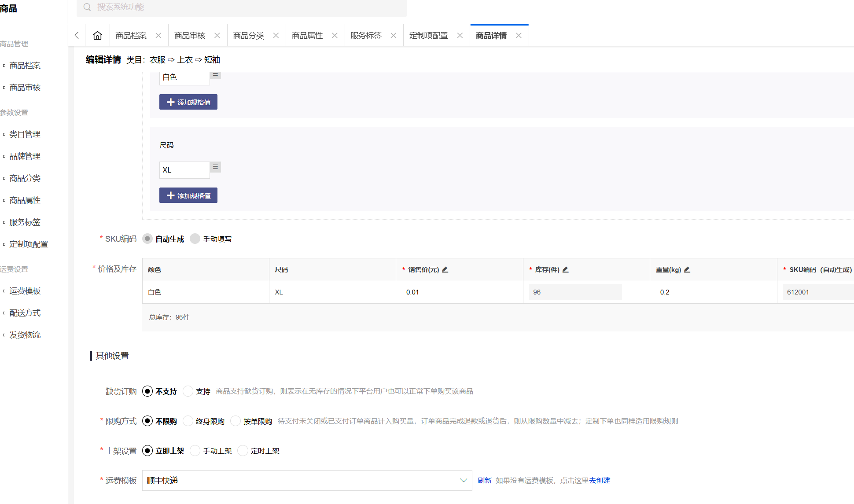
Task: Click drag handle icon beside 白色 value
Action: (215, 75)
